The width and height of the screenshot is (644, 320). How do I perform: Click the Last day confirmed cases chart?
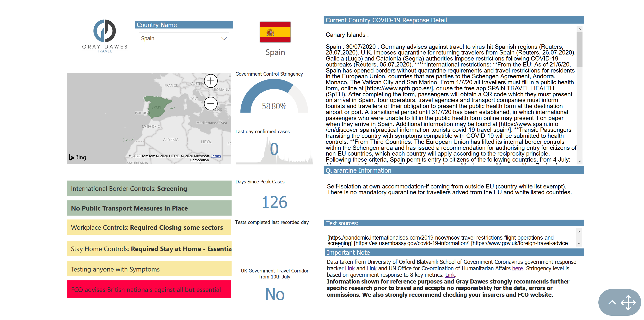coord(274,150)
